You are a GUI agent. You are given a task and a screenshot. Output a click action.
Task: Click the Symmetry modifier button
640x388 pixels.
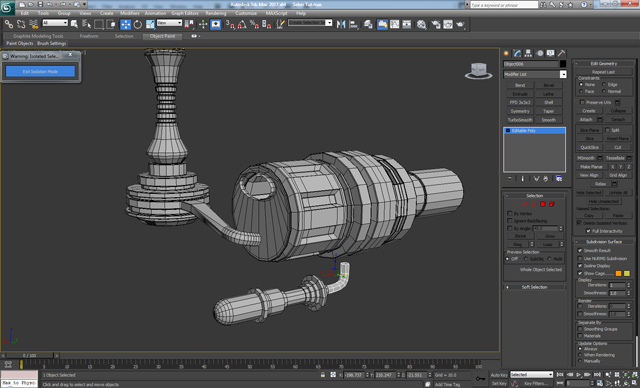coord(520,111)
